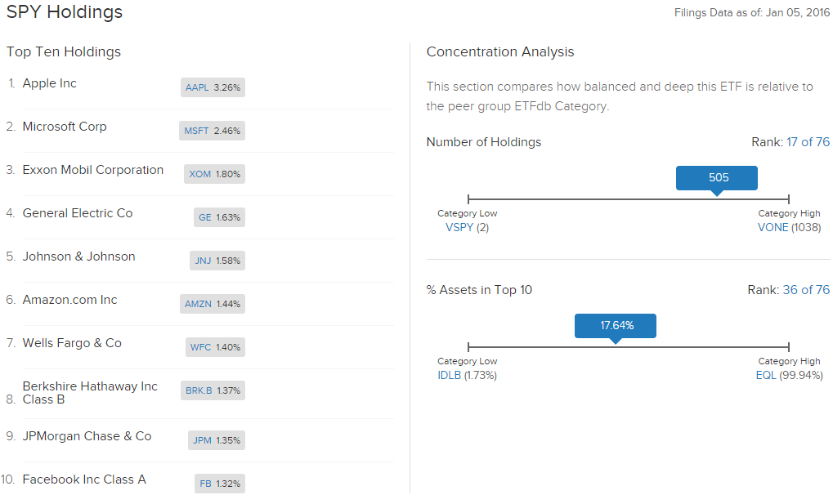This screenshot has height=504, width=833.
Task: Click the AMZN ticker link
Action: [198, 304]
